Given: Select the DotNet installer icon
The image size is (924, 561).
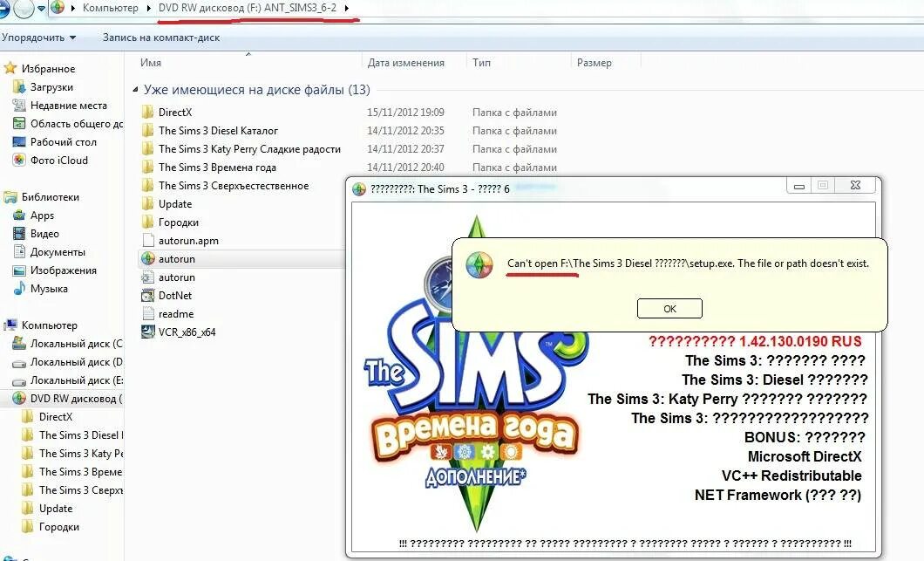Looking at the screenshot, I should [x=148, y=295].
